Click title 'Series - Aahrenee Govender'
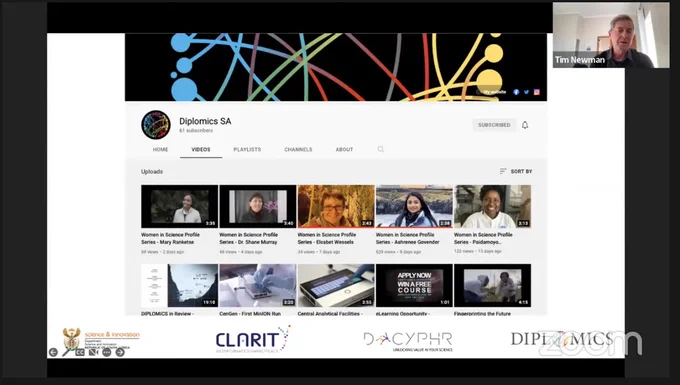680x385 pixels. point(408,242)
